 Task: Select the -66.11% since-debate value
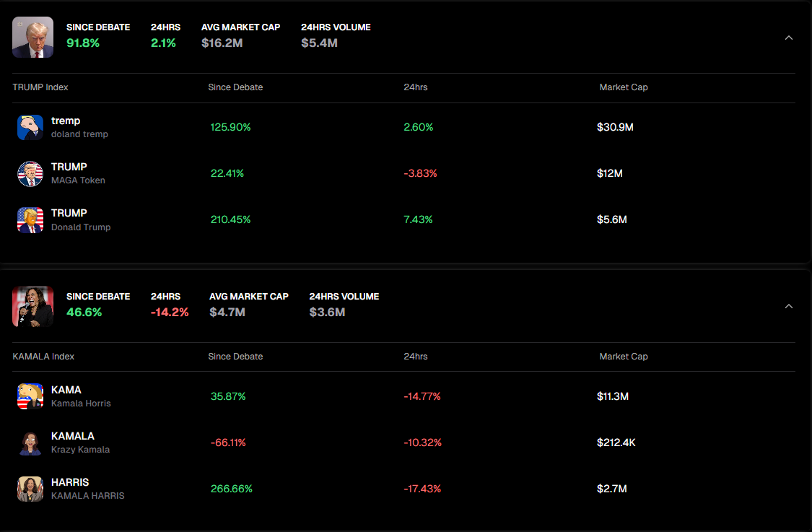click(228, 443)
